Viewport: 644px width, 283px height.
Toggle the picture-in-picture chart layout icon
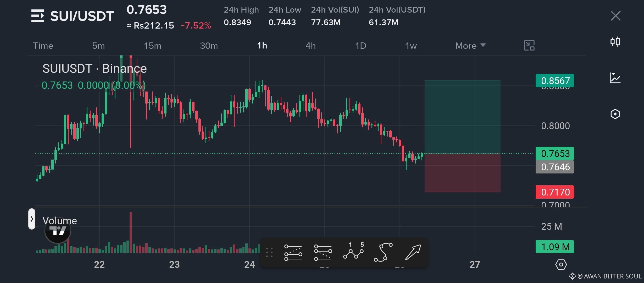(x=529, y=46)
